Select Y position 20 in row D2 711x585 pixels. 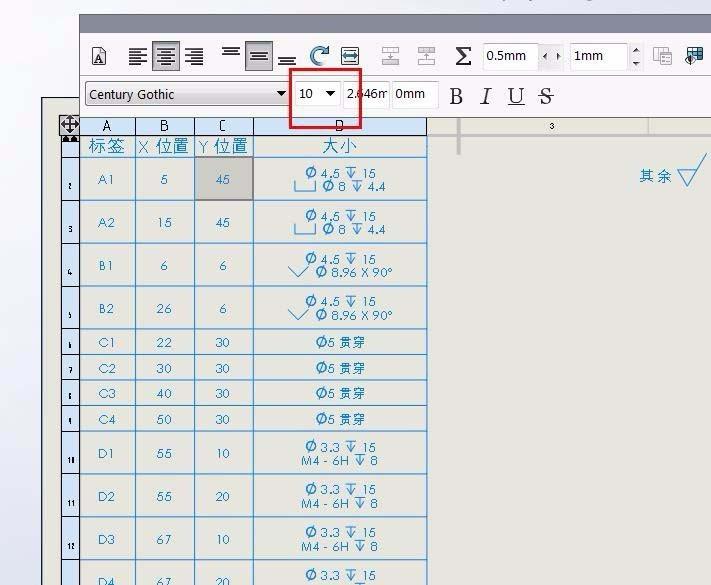click(224, 496)
